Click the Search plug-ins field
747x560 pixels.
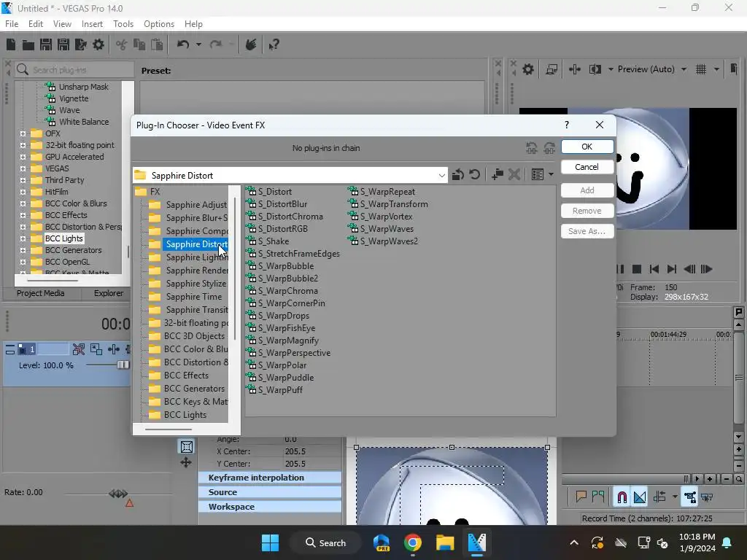pos(74,70)
